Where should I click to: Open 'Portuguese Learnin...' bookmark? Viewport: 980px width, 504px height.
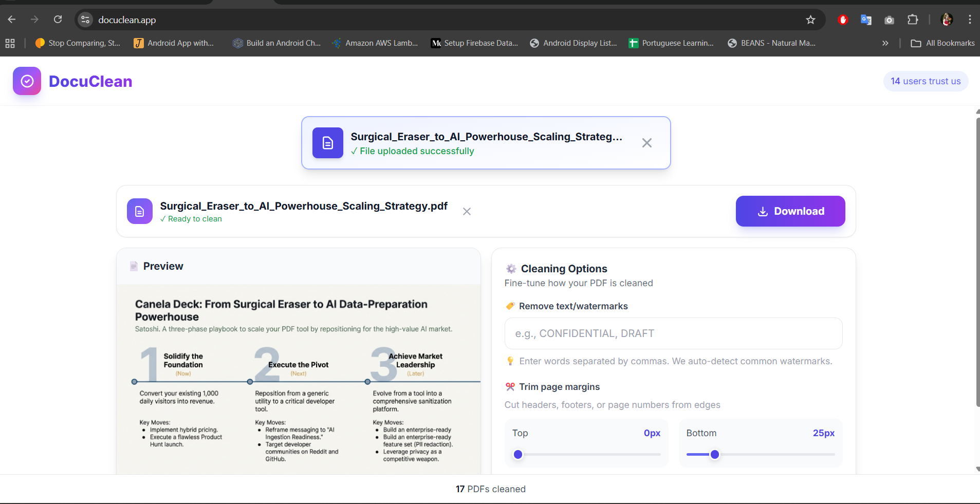click(671, 43)
